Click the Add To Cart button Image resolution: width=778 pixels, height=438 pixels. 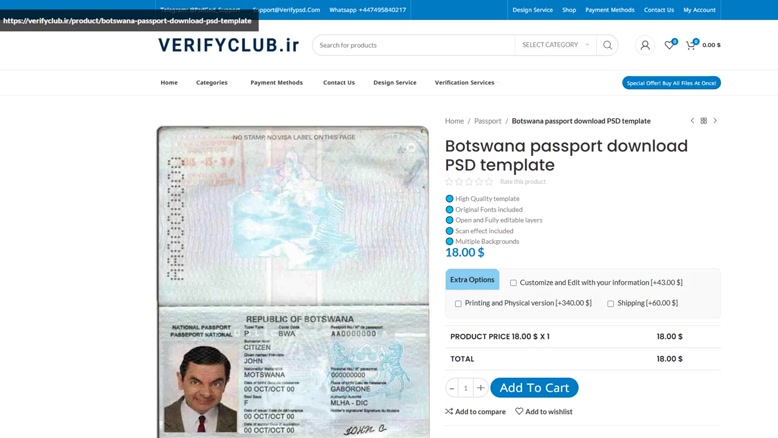534,388
